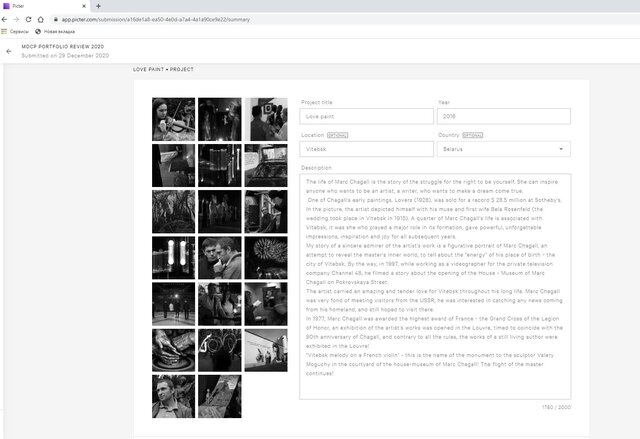Image resolution: width=640 pixels, height=439 pixels.
Task: Open a new tab with the plus icon
Action: pyautogui.click(x=98, y=6)
